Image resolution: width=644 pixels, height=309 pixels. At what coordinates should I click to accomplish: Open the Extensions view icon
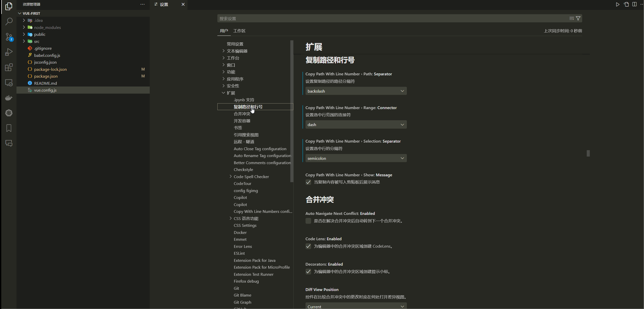coord(9,67)
